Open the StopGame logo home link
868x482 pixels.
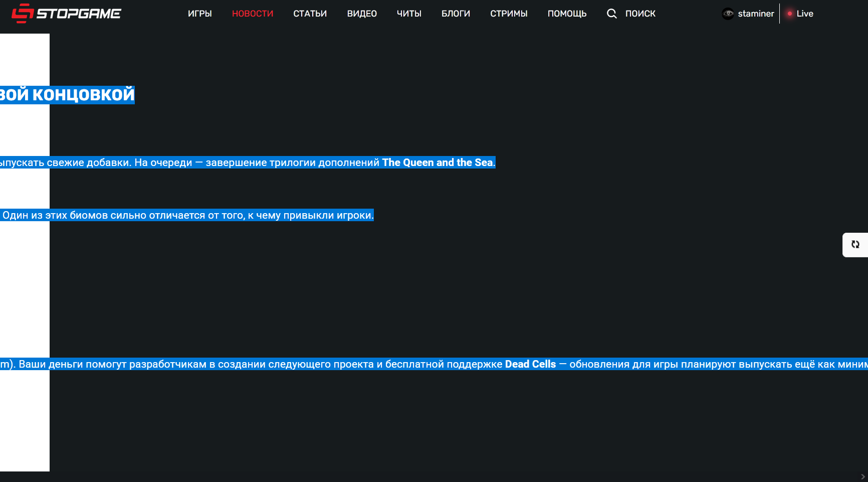click(66, 14)
